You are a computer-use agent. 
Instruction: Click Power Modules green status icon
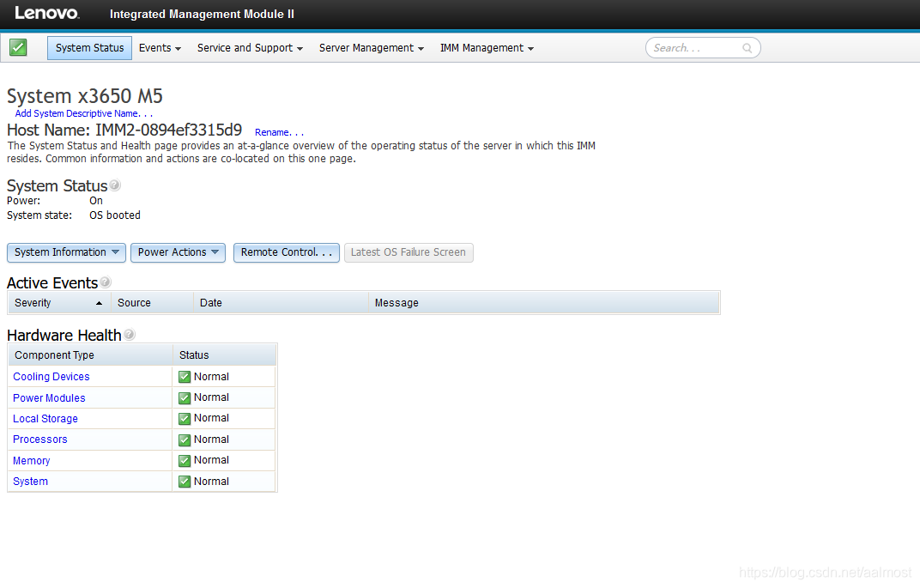click(185, 398)
